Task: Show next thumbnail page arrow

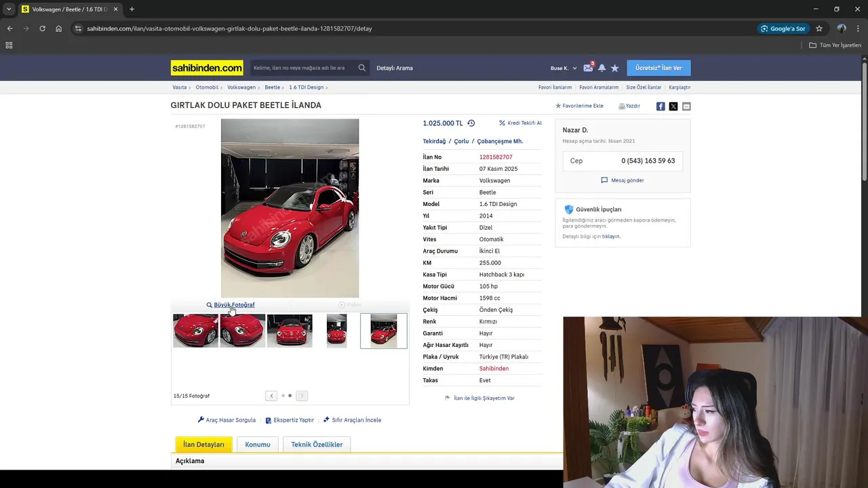Action: pos(302,396)
